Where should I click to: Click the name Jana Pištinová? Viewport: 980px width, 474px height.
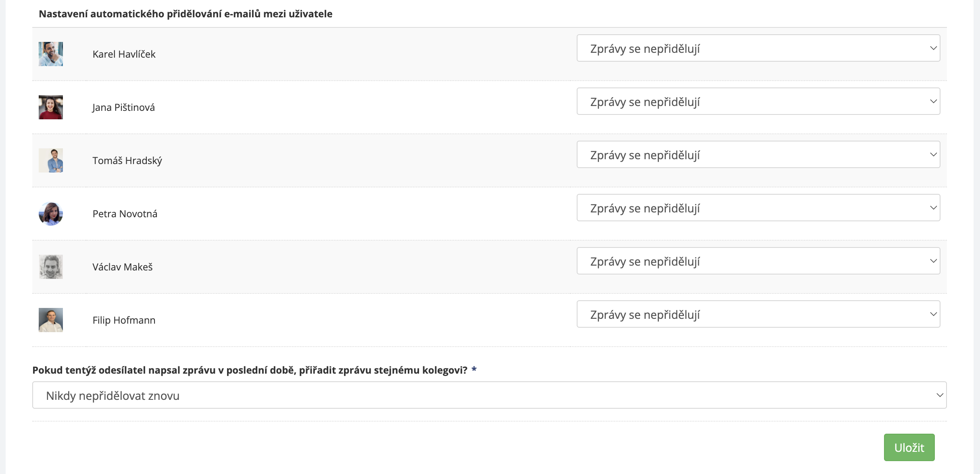click(123, 107)
